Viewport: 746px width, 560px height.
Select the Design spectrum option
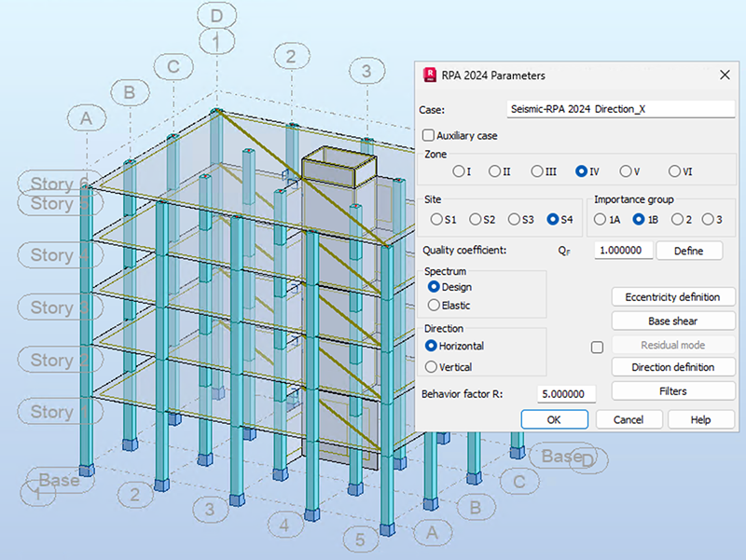pyautogui.click(x=434, y=287)
